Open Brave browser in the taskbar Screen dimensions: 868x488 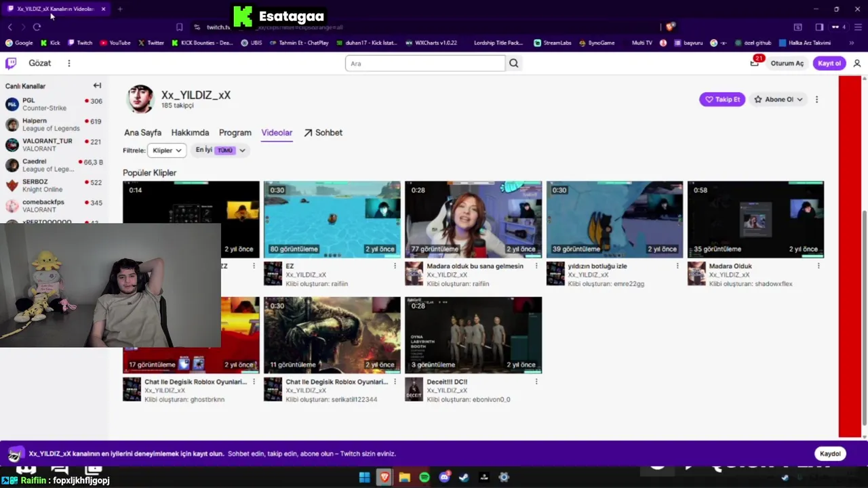(x=384, y=477)
